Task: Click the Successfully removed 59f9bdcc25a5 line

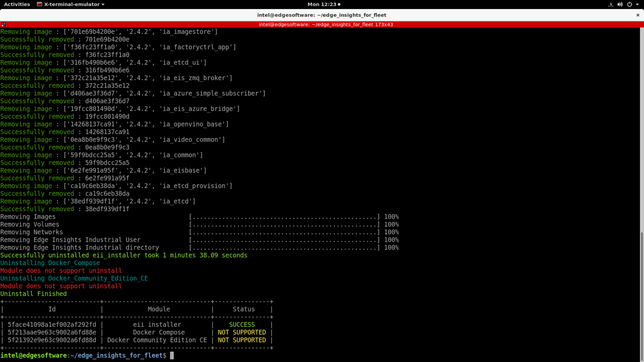Action: pos(65,163)
